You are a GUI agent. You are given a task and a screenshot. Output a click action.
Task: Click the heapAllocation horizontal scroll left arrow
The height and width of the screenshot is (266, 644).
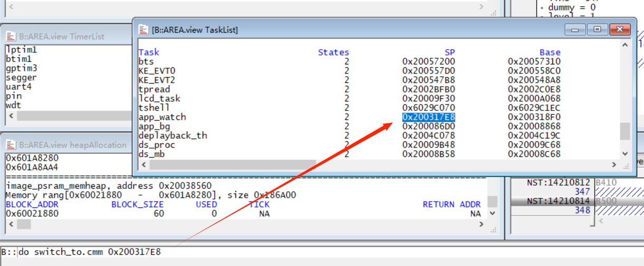click(11, 224)
